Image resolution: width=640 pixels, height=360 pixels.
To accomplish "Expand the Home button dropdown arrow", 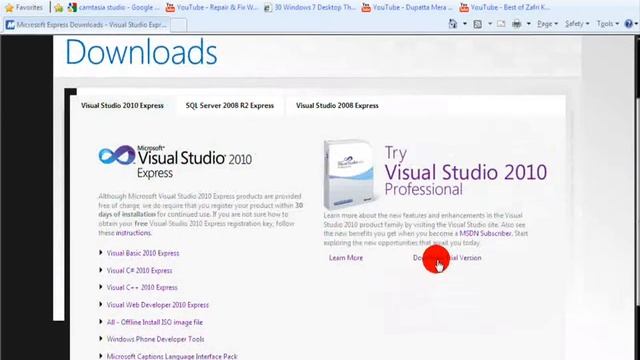I will pyautogui.click(x=465, y=24).
